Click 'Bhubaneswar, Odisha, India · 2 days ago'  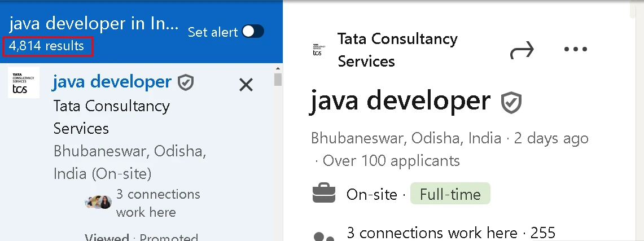[x=449, y=138]
